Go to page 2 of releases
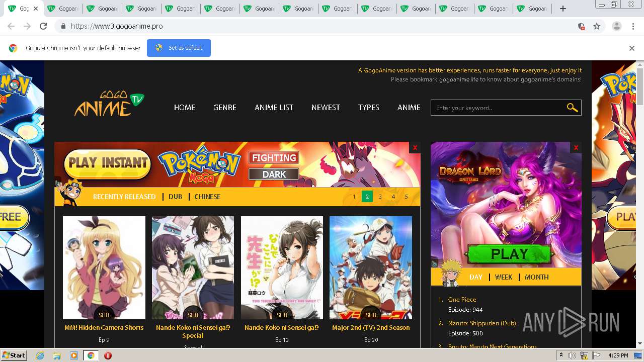Screen dimensions: 644x362 click(367, 197)
